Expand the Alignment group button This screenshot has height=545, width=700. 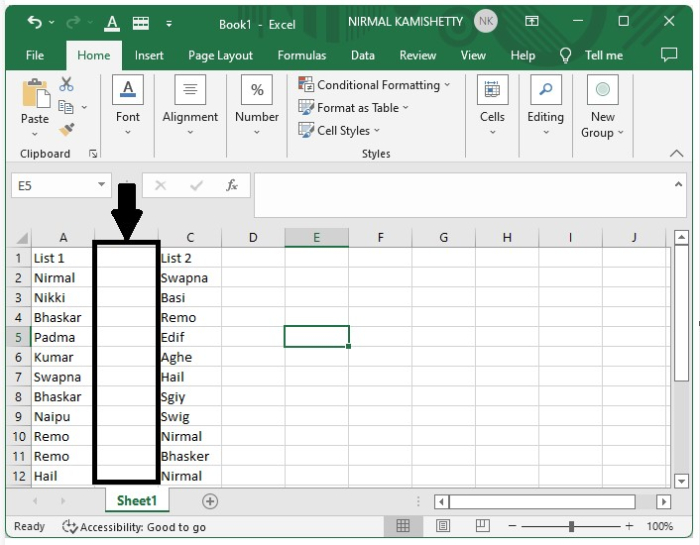pyautogui.click(x=190, y=105)
